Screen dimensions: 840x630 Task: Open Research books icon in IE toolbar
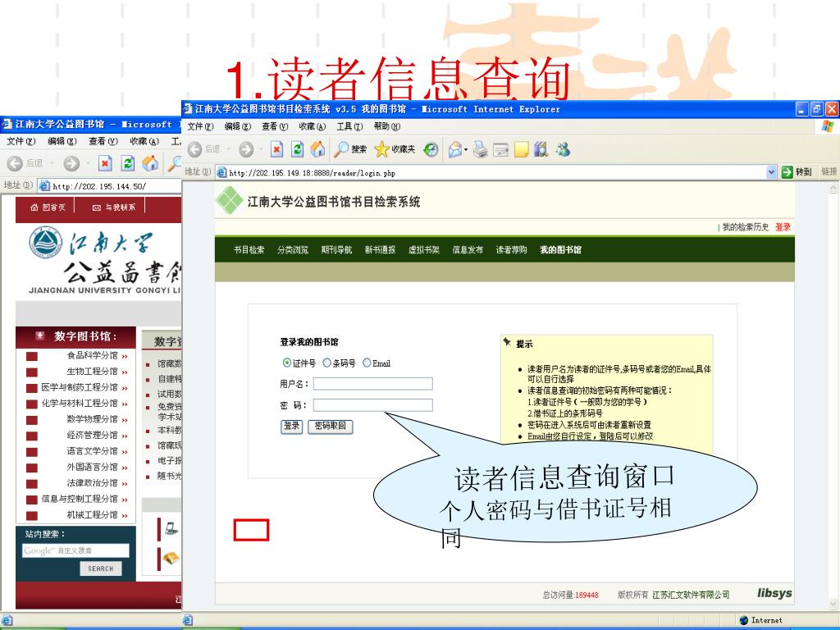pos(541,149)
